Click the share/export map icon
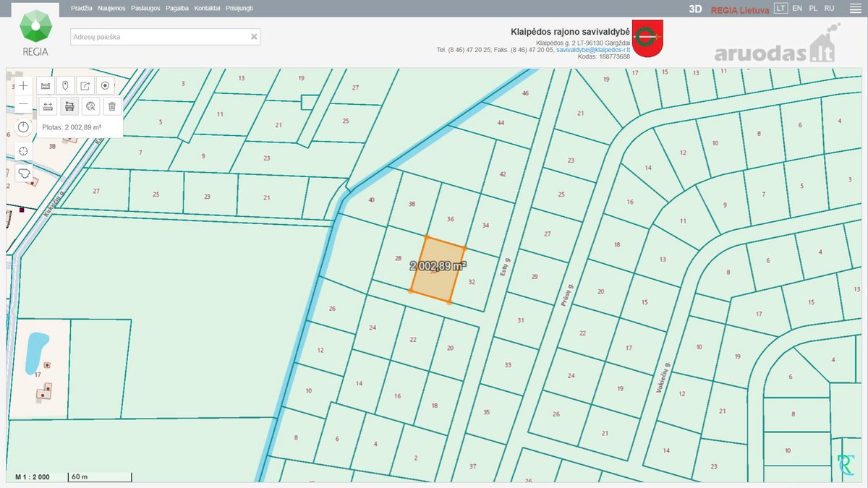This screenshot has width=868, height=488. click(x=85, y=85)
